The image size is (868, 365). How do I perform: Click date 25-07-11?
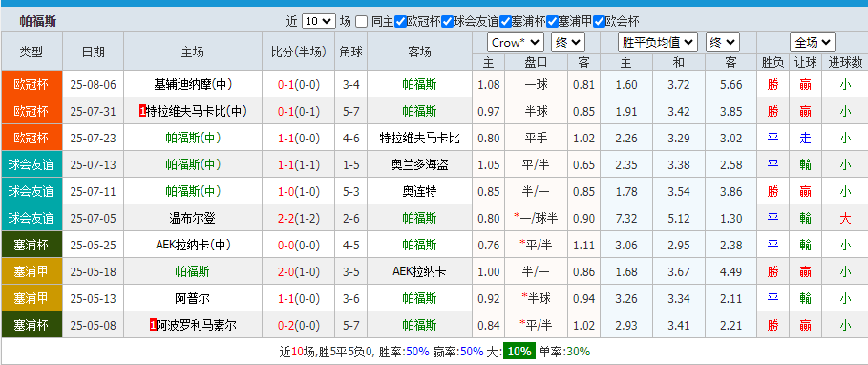[93, 192]
